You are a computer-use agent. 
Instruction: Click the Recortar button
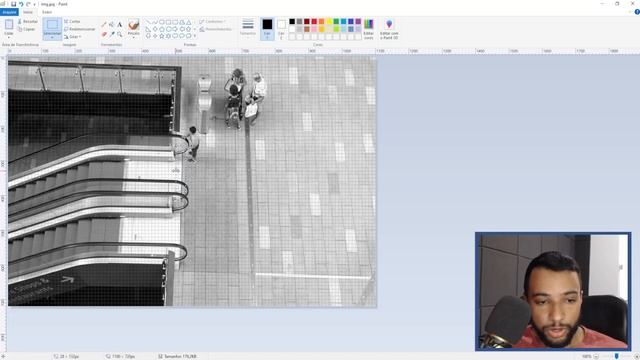28,21
